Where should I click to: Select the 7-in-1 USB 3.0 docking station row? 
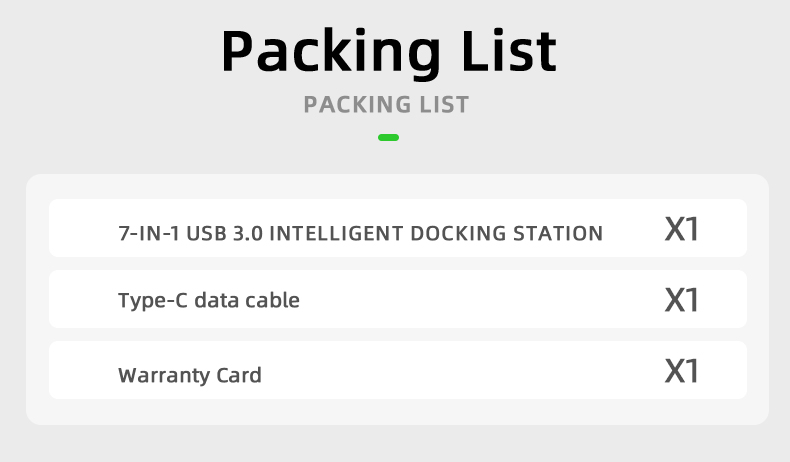coord(360,234)
